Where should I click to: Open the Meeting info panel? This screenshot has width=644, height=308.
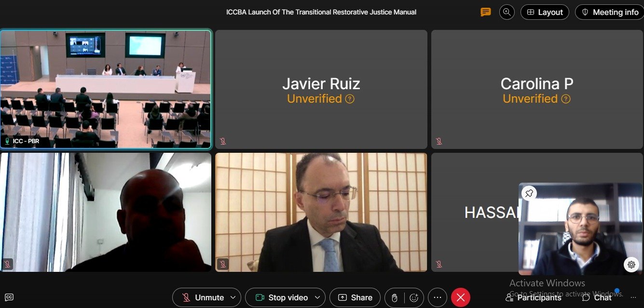coord(610,12)
